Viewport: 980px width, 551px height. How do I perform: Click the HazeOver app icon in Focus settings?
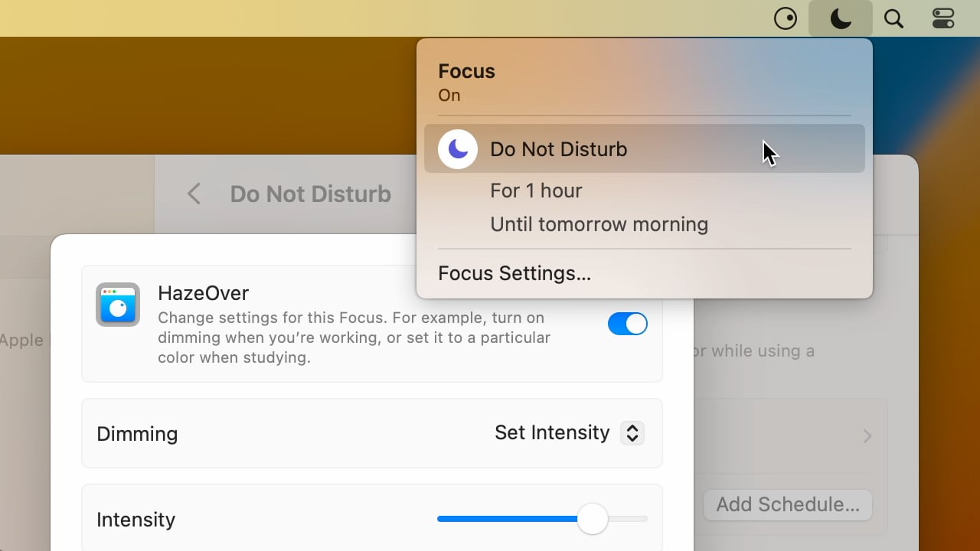pos(118,305)
